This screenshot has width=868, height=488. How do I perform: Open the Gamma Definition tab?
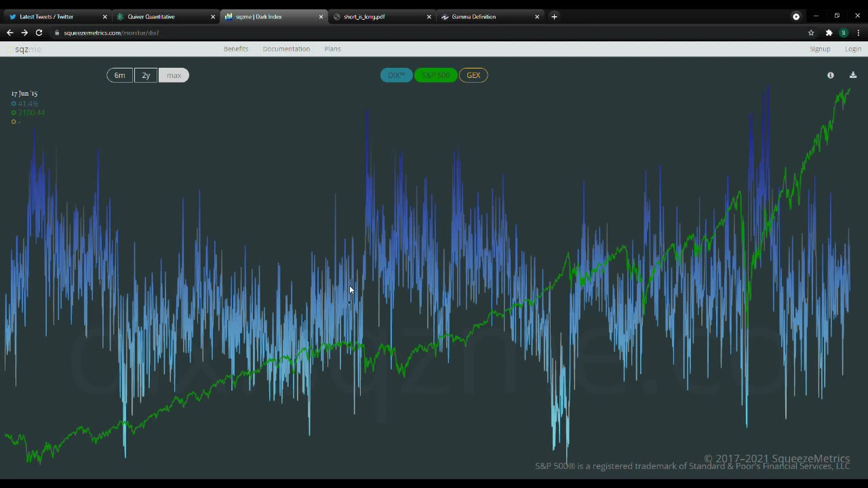coord(490,17)
